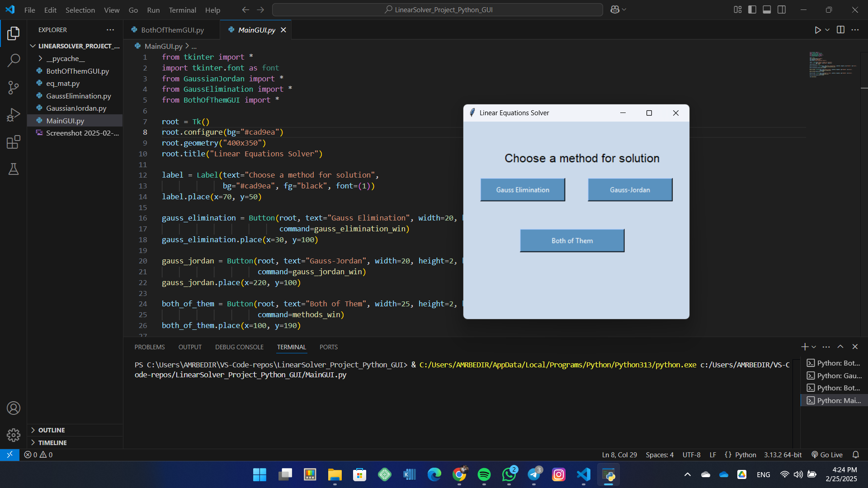Select the Python: Mai... terminal session
This screenshot has height=488, width=868.
[x=833, y=400]
